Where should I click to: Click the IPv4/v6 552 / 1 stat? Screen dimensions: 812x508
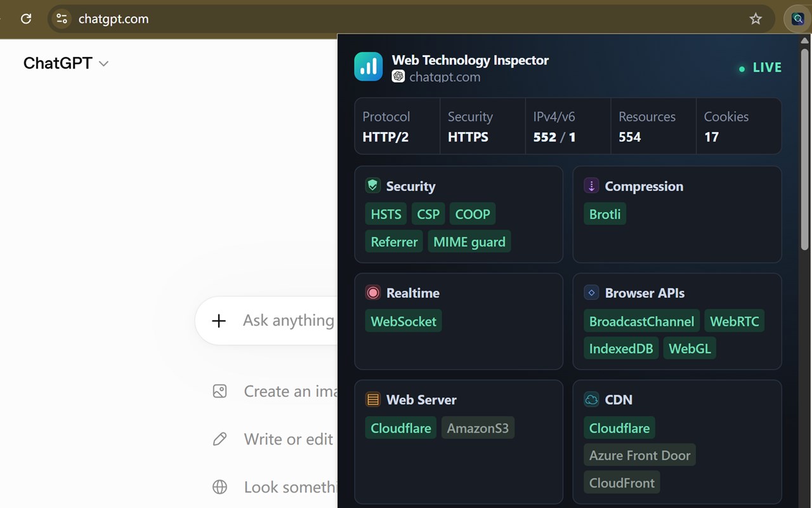(568, 126)
